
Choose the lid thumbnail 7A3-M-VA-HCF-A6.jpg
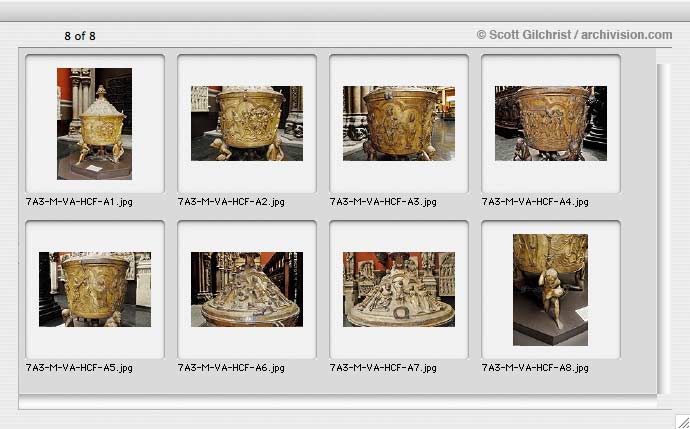(x=247, y=289)
